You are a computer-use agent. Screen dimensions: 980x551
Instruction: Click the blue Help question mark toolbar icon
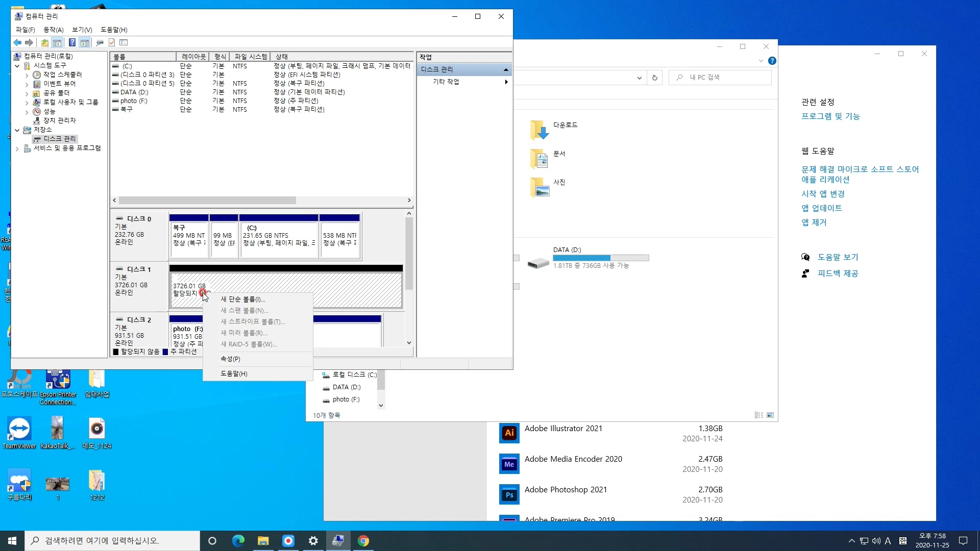[72, 43]
